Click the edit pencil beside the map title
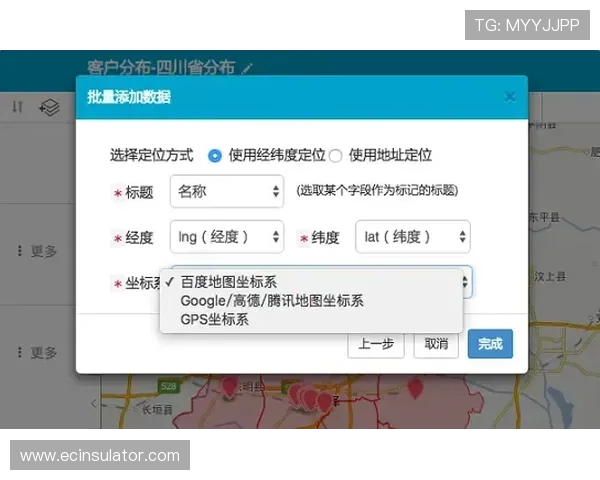Image resolution: width=600 pixels, height=480 pixels. tap(247, 69)
